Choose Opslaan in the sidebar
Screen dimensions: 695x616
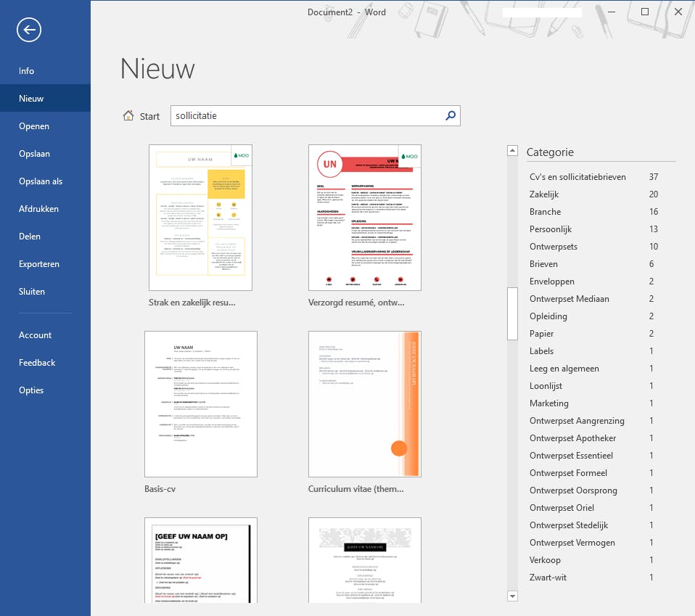tap(45, 153)
